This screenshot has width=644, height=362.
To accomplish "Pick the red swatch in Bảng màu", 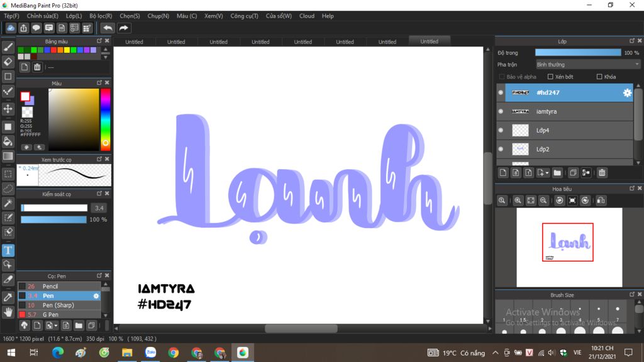I will pyautogui.click(x=54, y=50).
